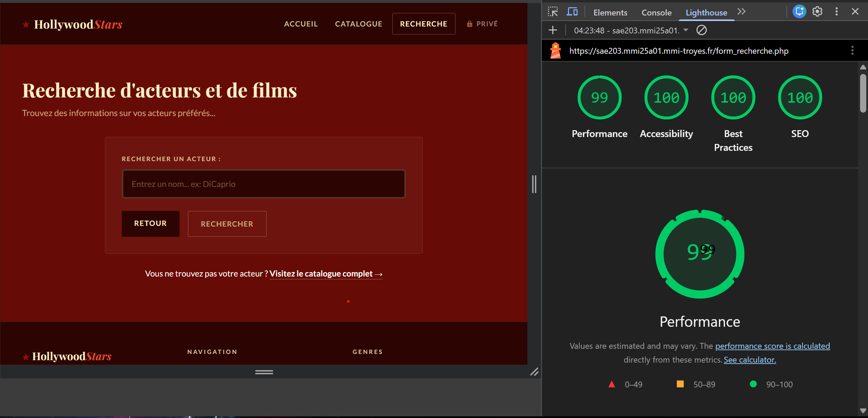868x418 pixels.
Task: Click the viewport corner resize handle
Action: 534,372
